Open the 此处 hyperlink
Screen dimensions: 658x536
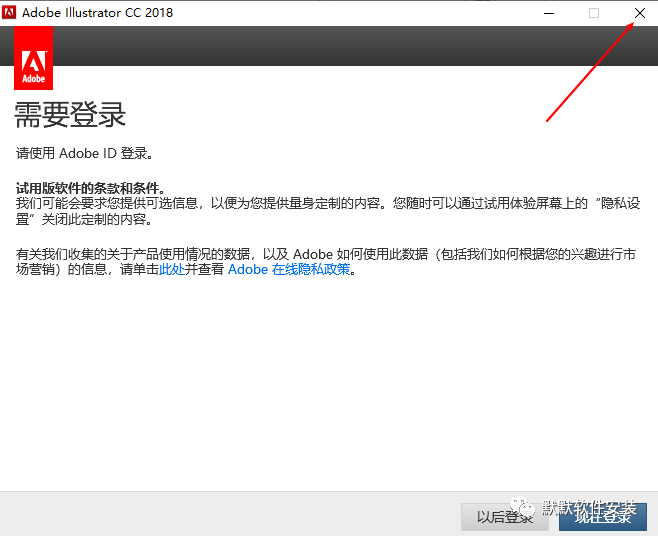tap(172, 270)
